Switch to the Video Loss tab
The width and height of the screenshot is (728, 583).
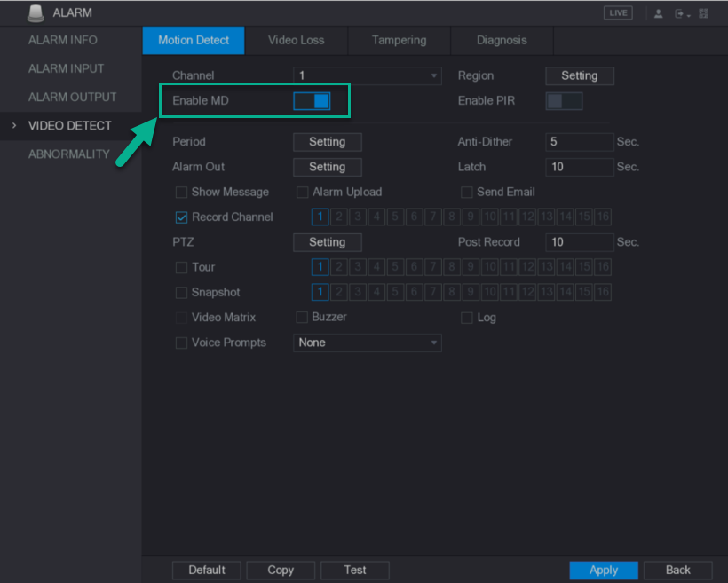point(296,40)
